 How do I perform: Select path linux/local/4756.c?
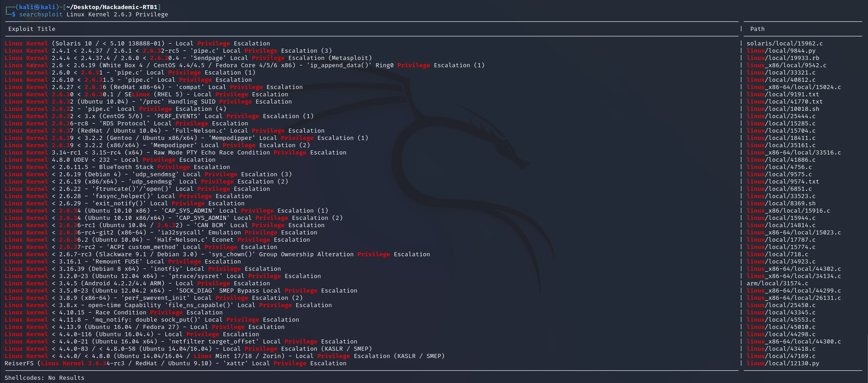pos(779,167)
